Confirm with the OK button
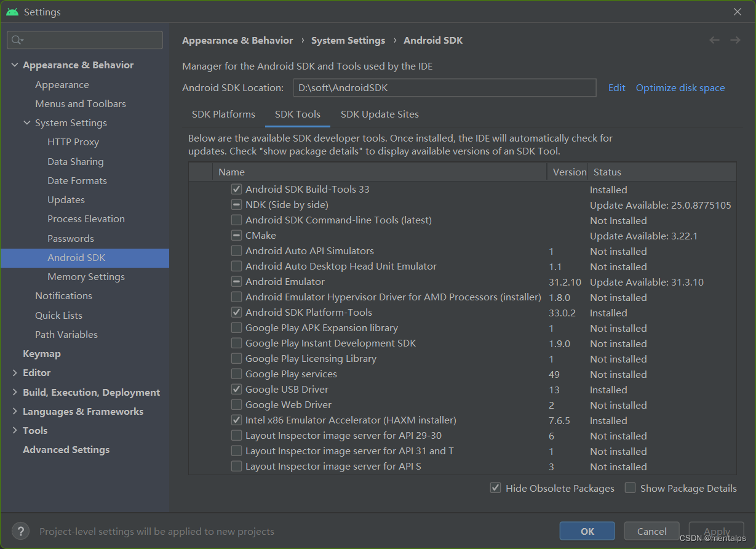 pos(587,531)
